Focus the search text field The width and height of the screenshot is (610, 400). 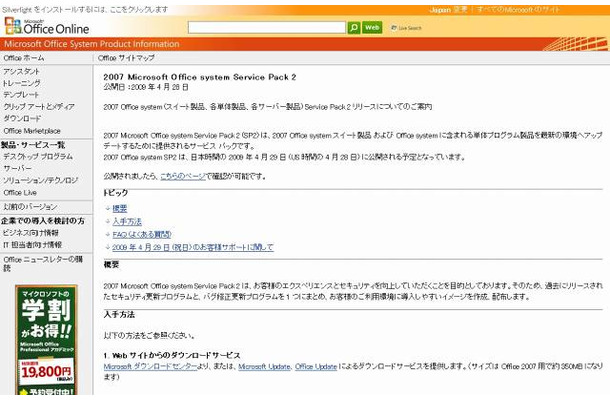coord(266,28)
